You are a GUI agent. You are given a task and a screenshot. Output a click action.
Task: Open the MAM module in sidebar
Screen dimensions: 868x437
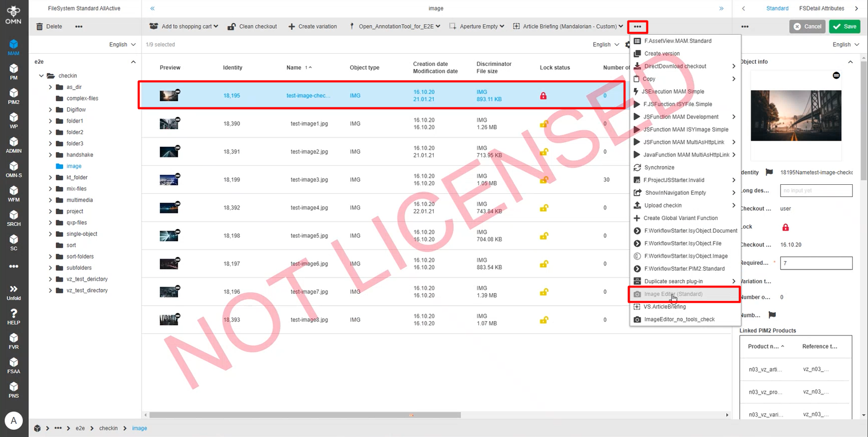pos(14,46)
